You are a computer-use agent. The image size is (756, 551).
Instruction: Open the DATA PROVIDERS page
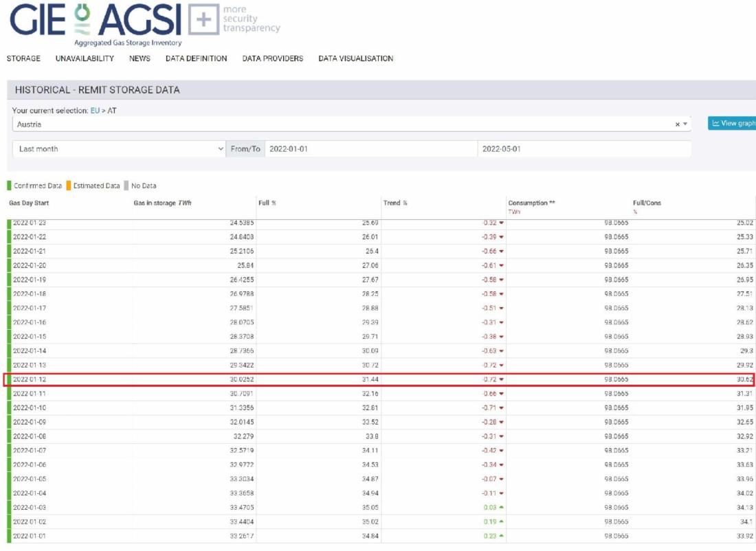coord(273,58)
